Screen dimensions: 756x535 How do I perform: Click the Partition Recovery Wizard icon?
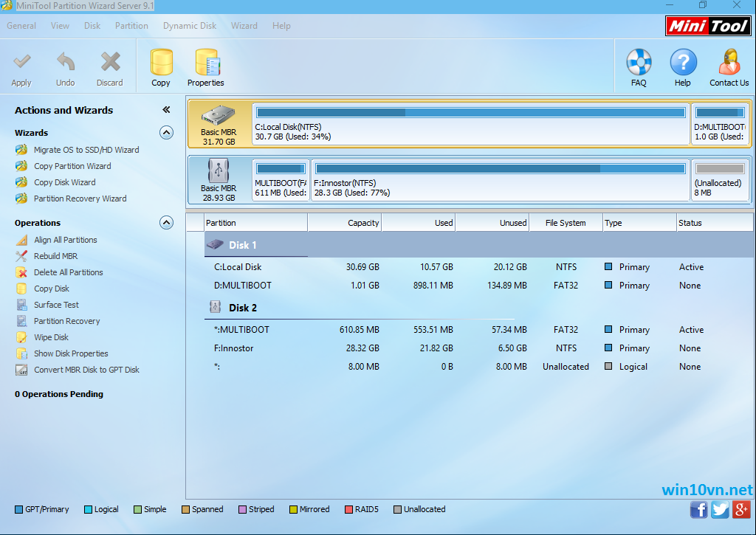21,198
